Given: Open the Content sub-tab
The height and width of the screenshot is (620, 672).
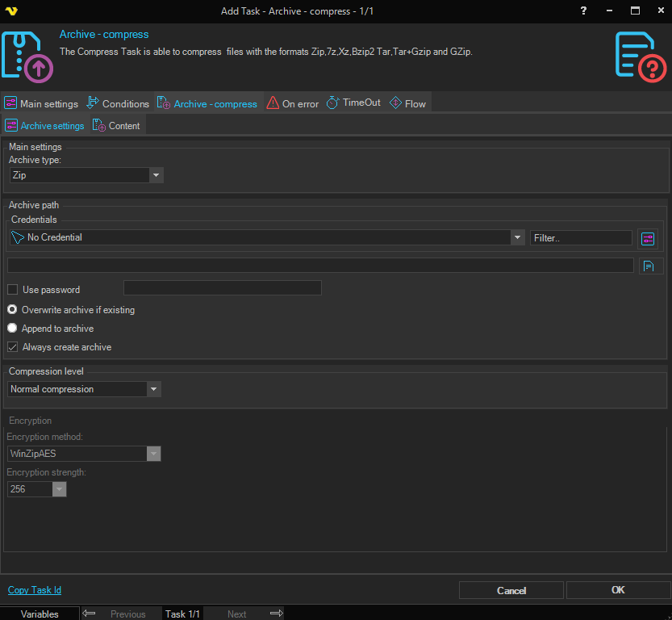Looking at the screenshot, I should (117, 126).
